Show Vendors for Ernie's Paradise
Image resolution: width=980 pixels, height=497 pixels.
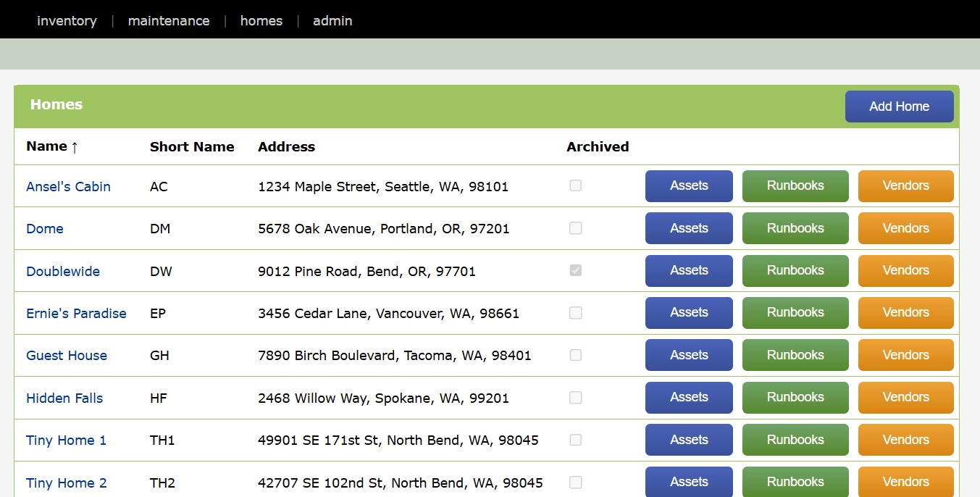click(905, 312)
